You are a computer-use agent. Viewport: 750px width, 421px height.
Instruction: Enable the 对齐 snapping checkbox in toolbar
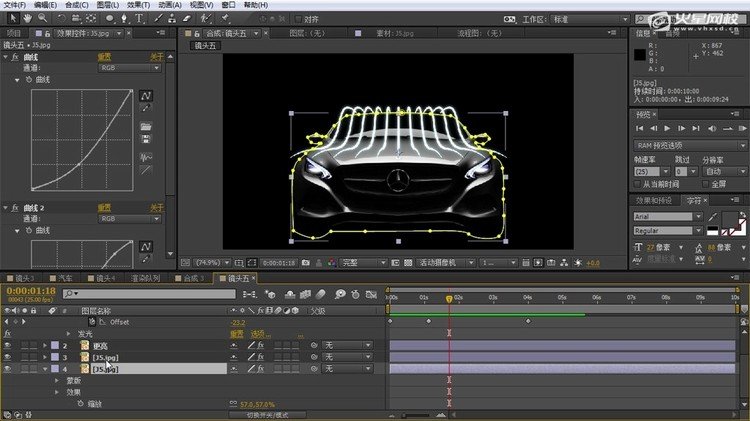pos(298,19)
